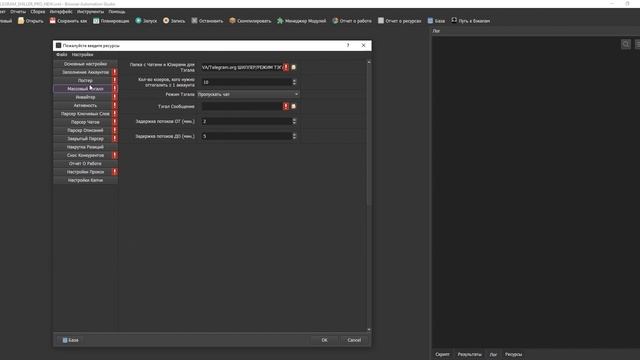Viewport: 640px width, 360px height.
Task: Open Менеджер Модулей
Action: point(302,21)
